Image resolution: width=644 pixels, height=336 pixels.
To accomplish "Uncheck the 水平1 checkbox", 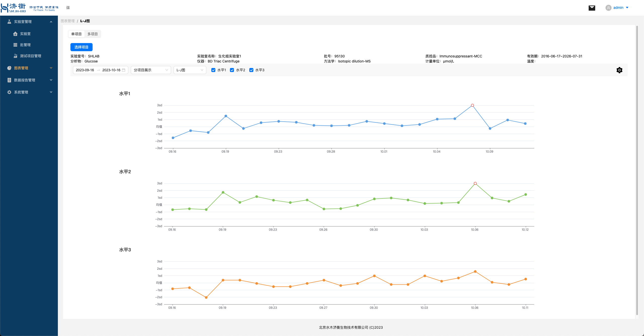I will tap(213, 70).
